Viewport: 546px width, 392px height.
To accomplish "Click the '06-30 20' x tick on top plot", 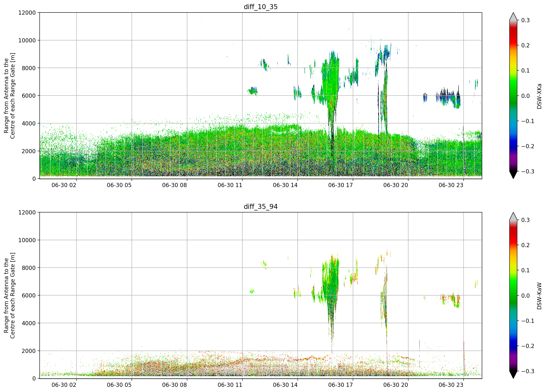I will tap(396, 185).
